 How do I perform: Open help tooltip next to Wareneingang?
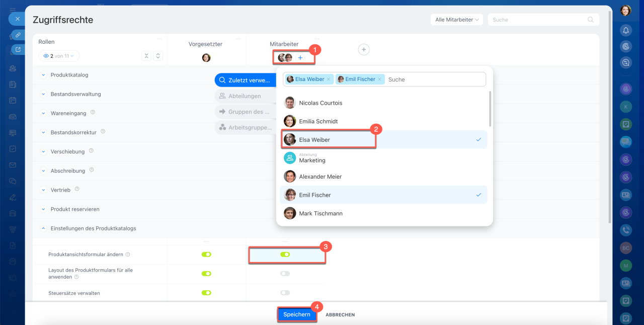93,112
